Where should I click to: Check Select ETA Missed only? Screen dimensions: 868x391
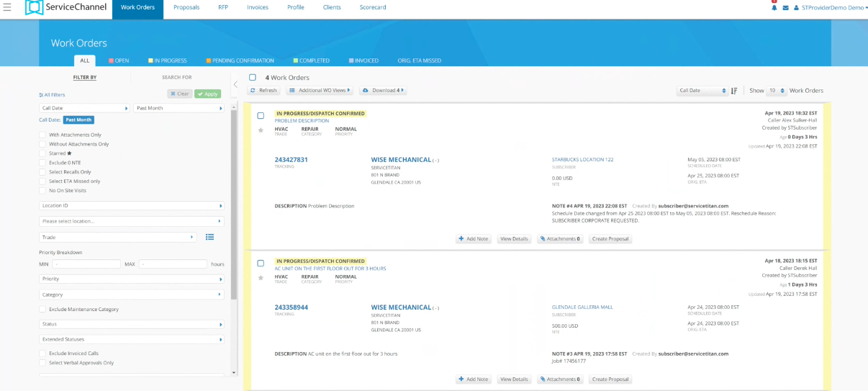click(x=42, y=181)
